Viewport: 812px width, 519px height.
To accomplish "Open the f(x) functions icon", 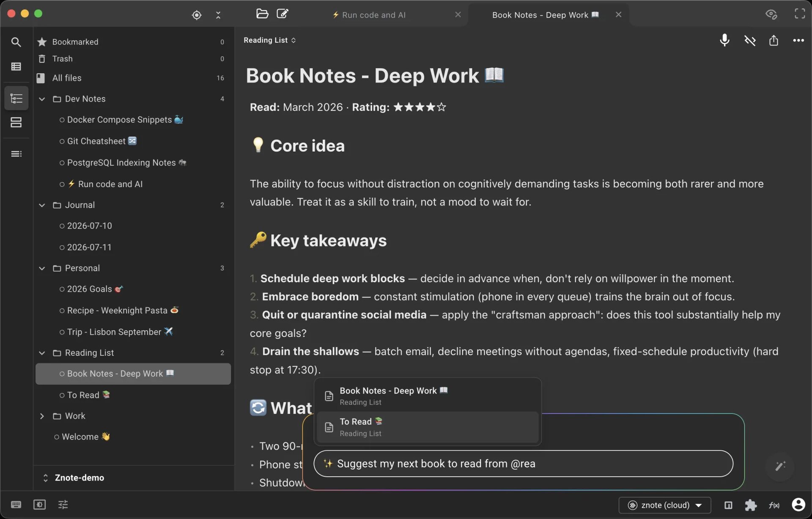I will click(774, 505).
